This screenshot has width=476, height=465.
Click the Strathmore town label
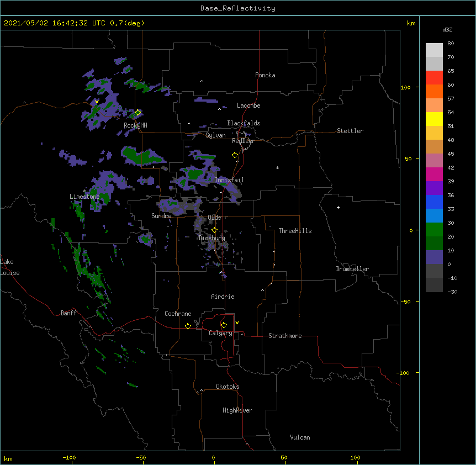(285, 336)
